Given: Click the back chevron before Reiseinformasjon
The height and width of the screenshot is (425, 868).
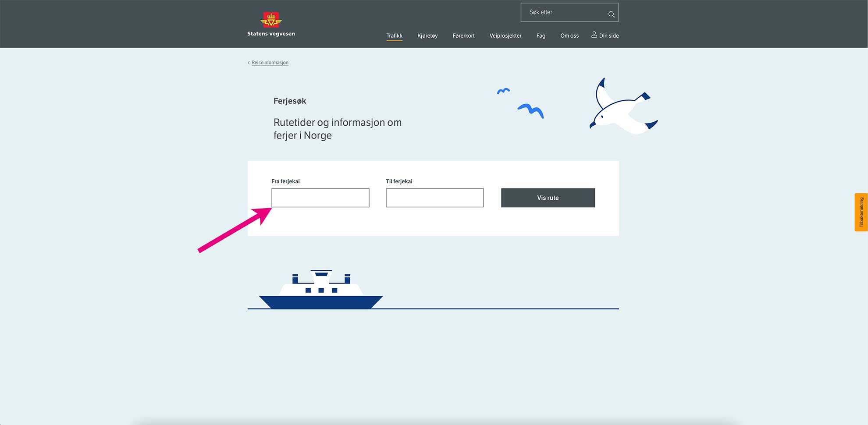Looking at the screenshot, I should click(249, 63).
